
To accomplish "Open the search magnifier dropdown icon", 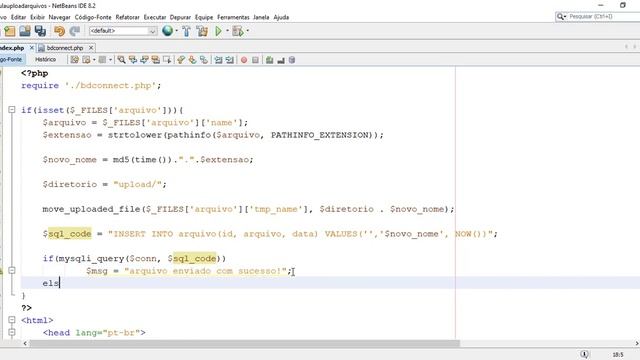I will coord(562,16).
